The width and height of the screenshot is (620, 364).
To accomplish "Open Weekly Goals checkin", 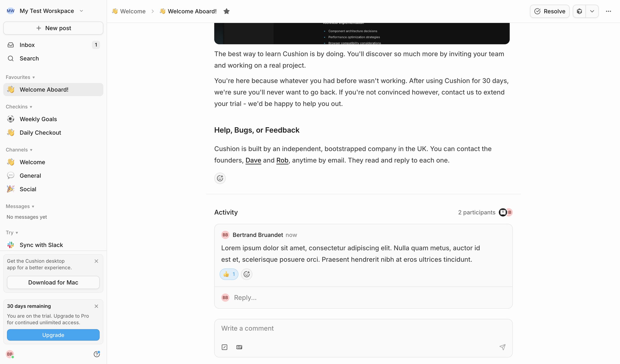I will click(53, 119).
